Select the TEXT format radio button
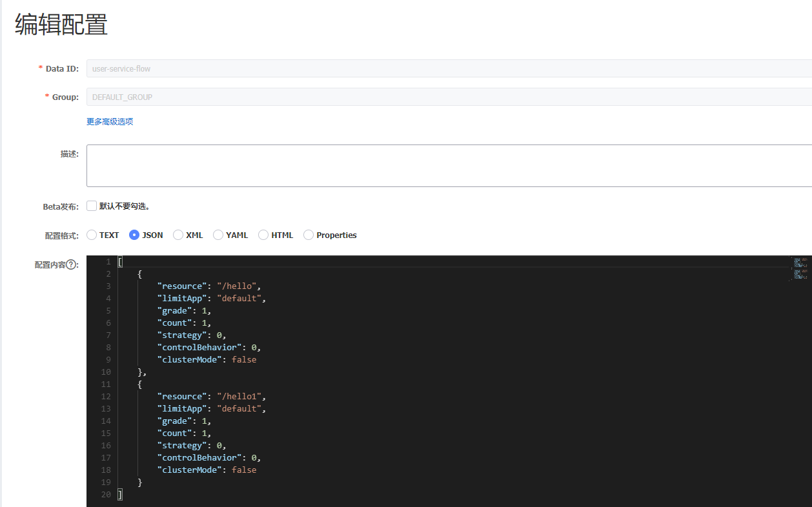Image resolution: width=812 pixels, height=507 pixels. [92, 235]
